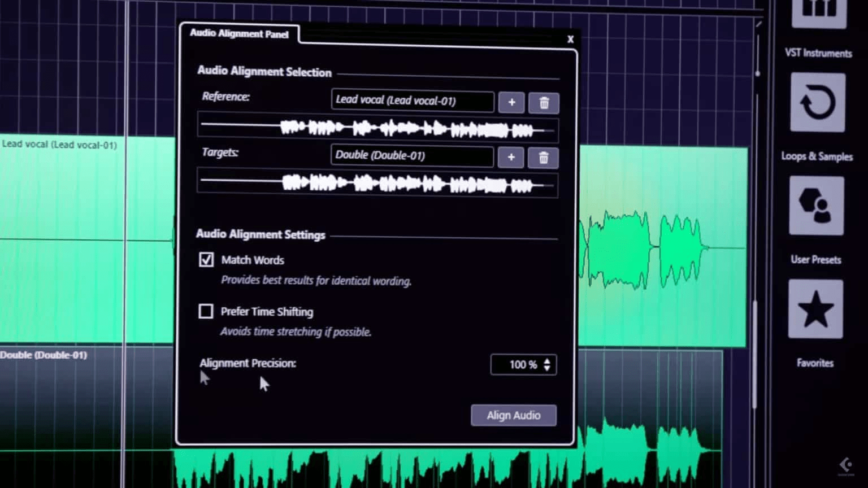Click the Reference field Lead vocal
The height and width of the screenshot is (488, 868).
tap(412, 101)
